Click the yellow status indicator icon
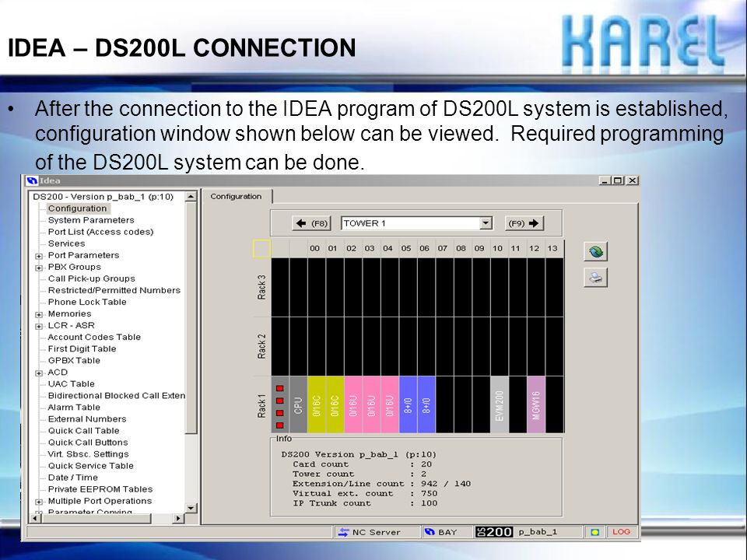The width and height of the screenshot is (747, 560). tap(594, 532)
